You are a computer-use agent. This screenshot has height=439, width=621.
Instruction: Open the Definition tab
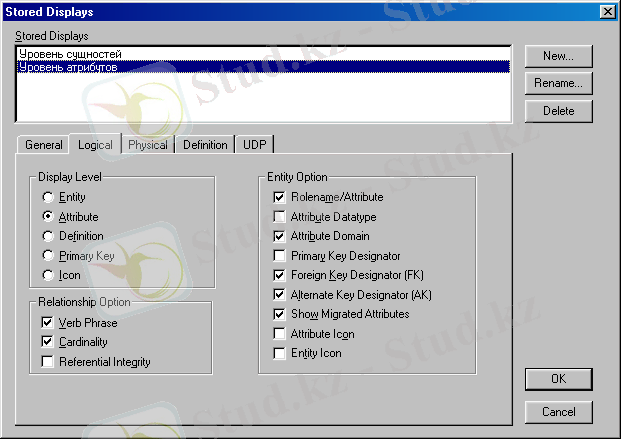point(205,144)
